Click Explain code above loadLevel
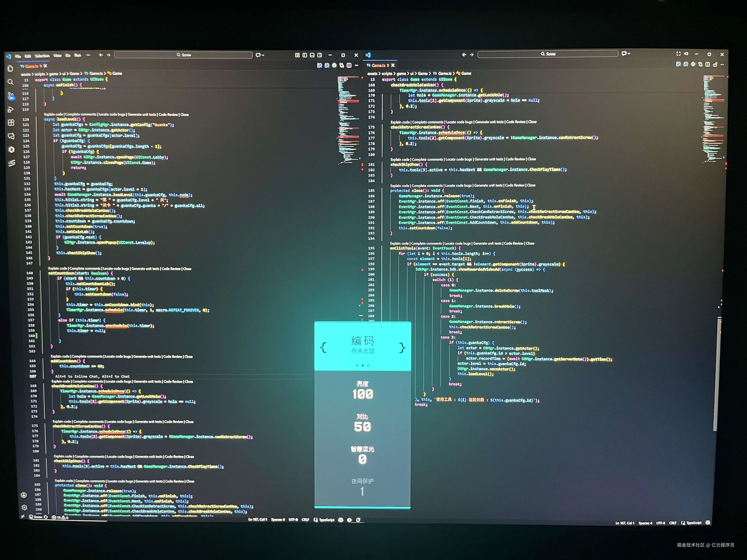Viewport: 747px width, 560px height. [x=54, y=114]
